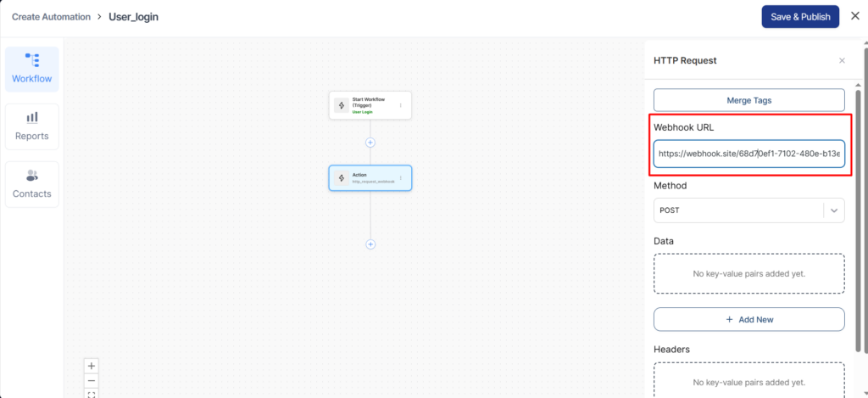The width and height of the screenshot is (868, 398).
Task: Switch to the Workflow tab
Action: pos(32,70)
